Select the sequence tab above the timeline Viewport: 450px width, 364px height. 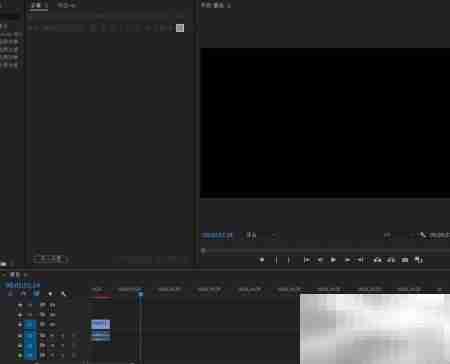coord(15,275)
